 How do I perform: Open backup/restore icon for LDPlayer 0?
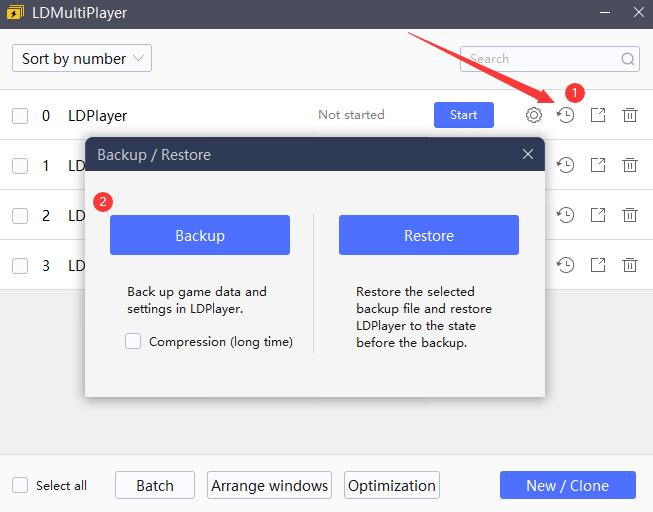(566, 115)
